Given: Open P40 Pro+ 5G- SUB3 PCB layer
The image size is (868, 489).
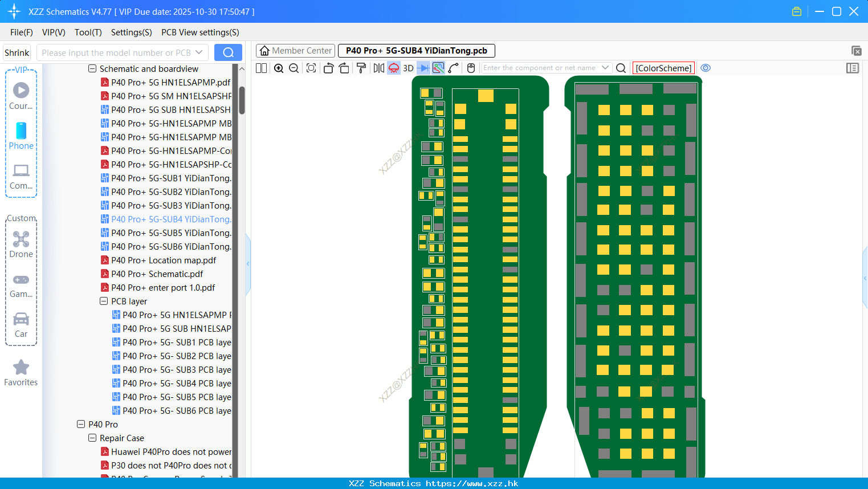Looking at the screenshot, I should coord(172,369).
